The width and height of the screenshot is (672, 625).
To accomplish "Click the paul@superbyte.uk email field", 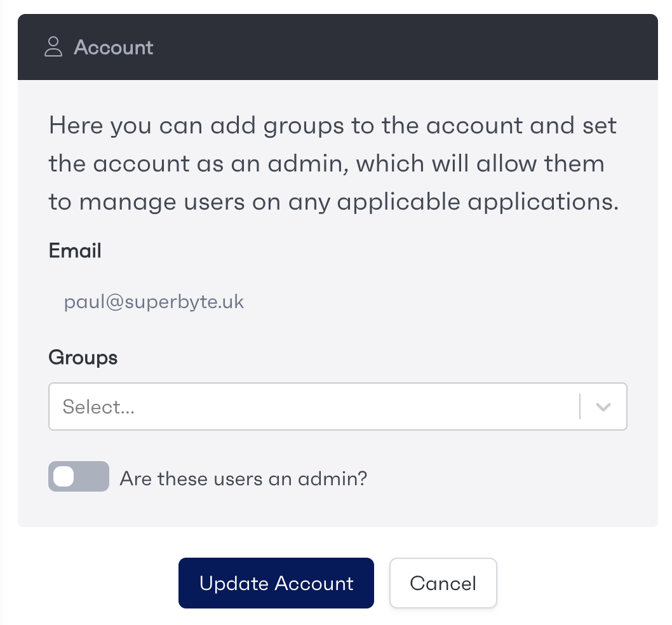I will coord(154,302).
